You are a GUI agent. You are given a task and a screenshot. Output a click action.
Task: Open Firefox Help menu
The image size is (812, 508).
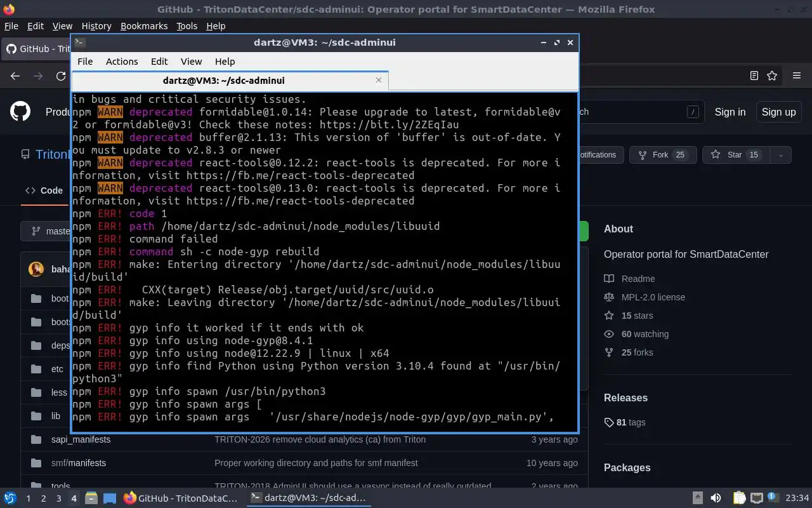[x=216, y=26]
